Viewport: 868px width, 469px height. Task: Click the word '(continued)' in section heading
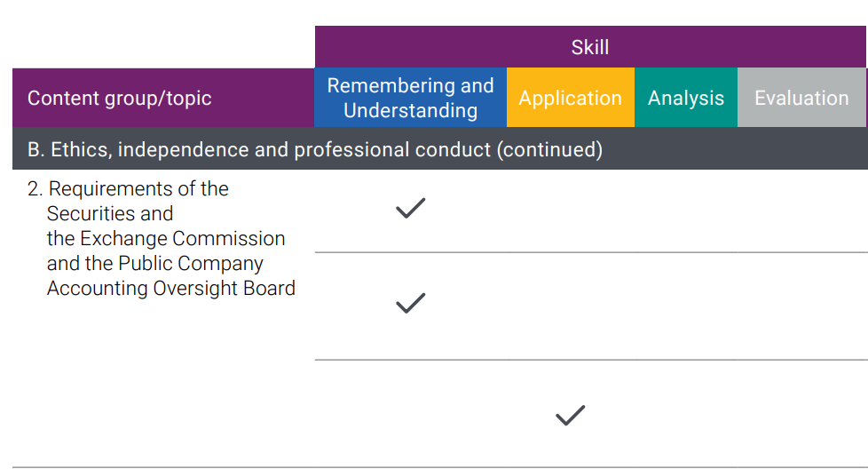point(549,149)
